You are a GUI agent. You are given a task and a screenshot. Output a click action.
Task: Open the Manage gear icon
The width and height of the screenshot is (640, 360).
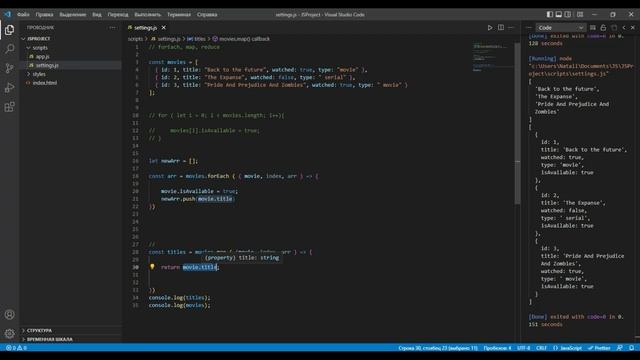point(9,333)
